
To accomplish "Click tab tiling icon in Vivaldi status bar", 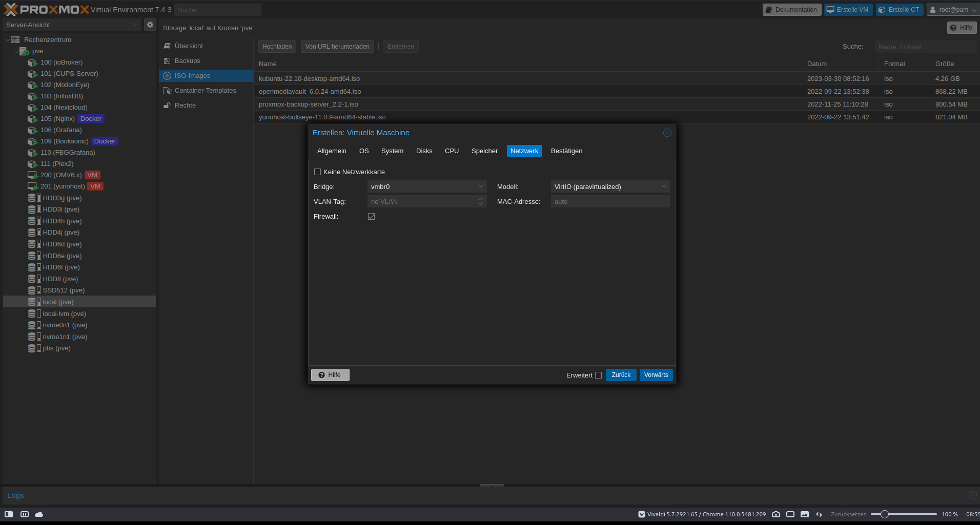I will coord(24,514).
